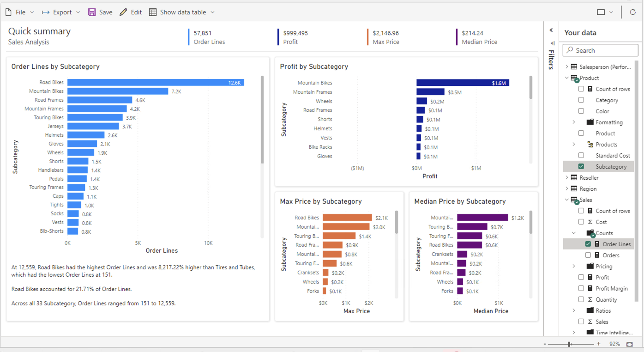
Task: Click the Products hierarchy icon
Action: tap(590, 145)
